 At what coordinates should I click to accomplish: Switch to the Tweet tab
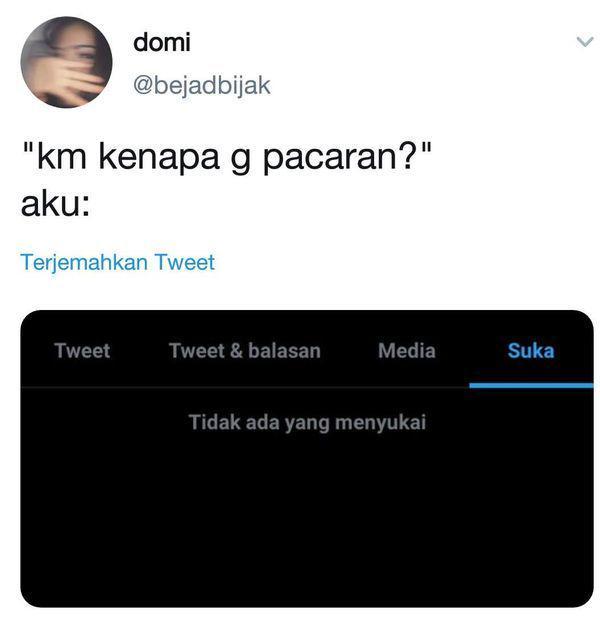pyautogui.click(x=82, y=350)
